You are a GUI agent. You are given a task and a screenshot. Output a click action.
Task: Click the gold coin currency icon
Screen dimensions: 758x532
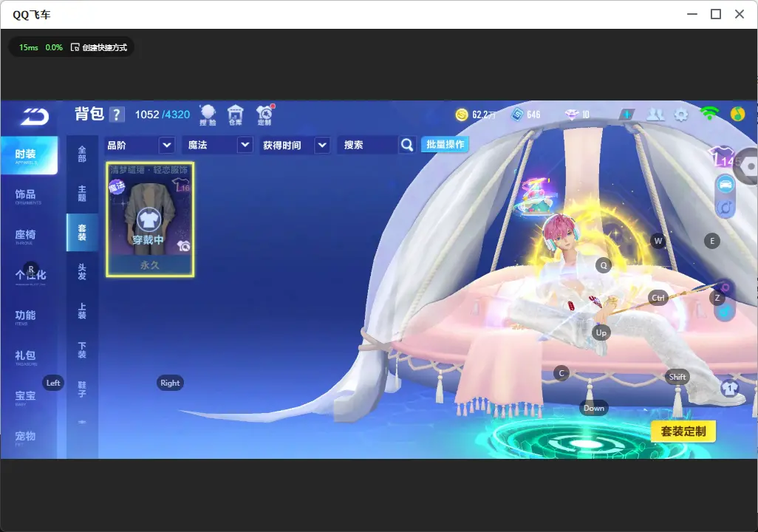[x=462, y=115]
